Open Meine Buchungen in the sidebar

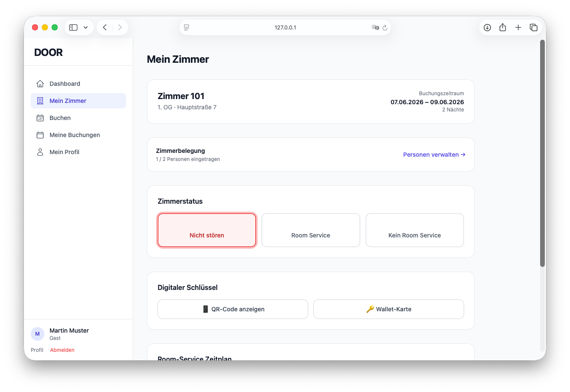(78, 135)
